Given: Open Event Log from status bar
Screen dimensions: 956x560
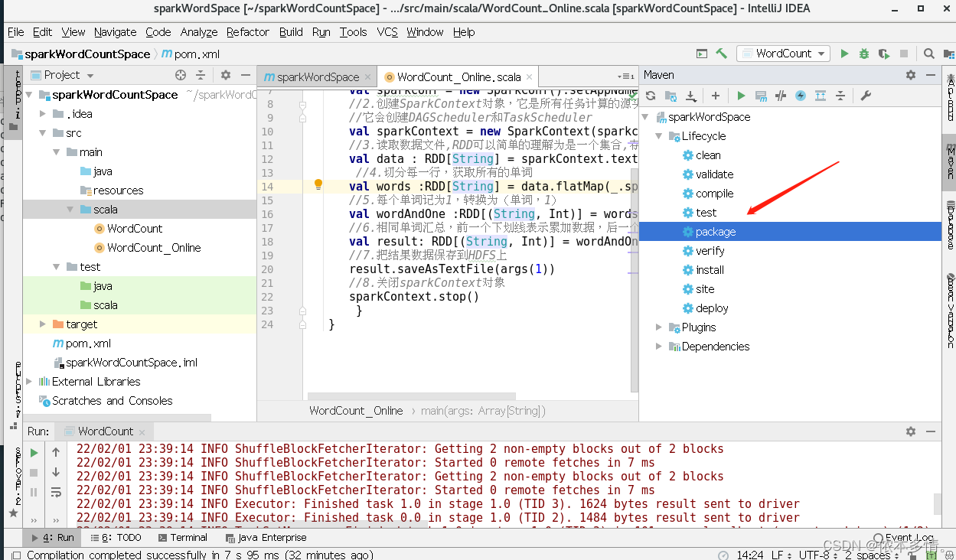Looking at the screenshot, I should coord(904,538).
